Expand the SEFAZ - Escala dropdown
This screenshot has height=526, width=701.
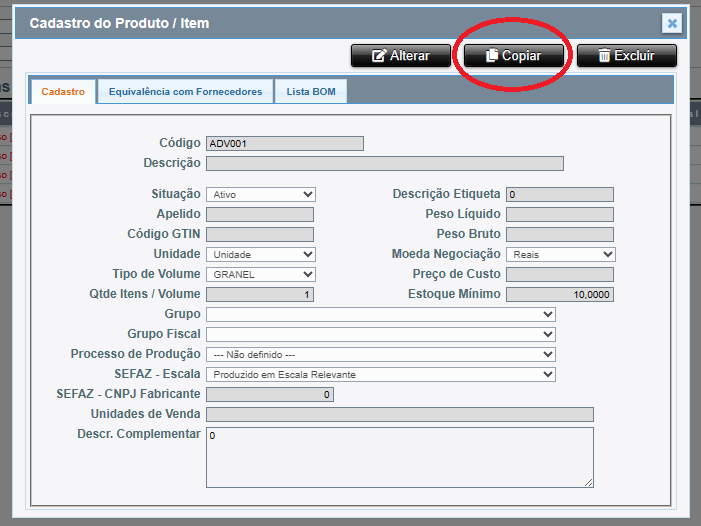(x=380, y=374)
